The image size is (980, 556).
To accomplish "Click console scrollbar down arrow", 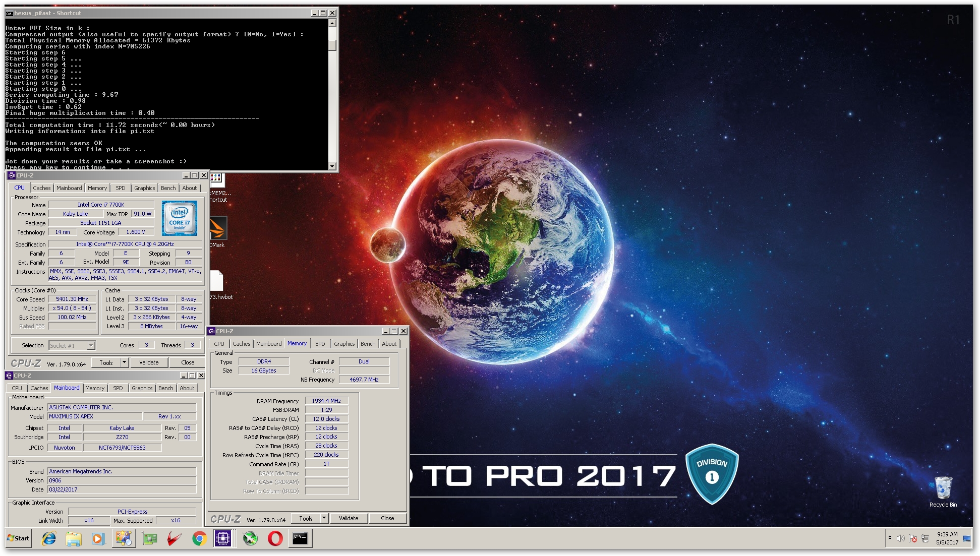I will (x=332, y=166).
